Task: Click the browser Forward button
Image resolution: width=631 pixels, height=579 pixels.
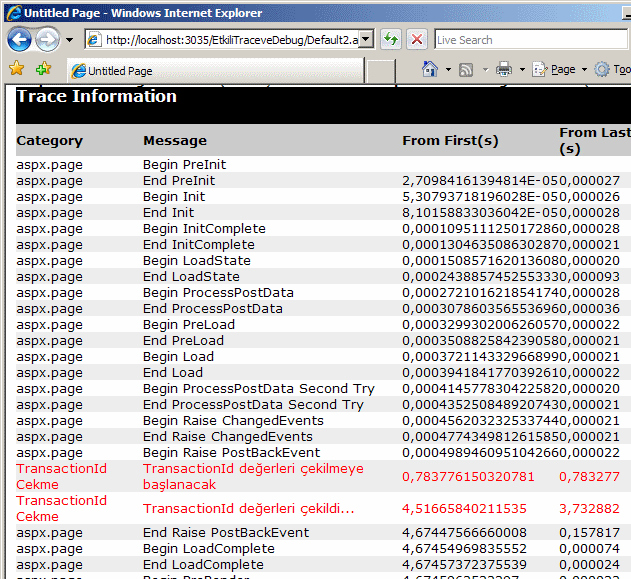Action: point(47,40)
